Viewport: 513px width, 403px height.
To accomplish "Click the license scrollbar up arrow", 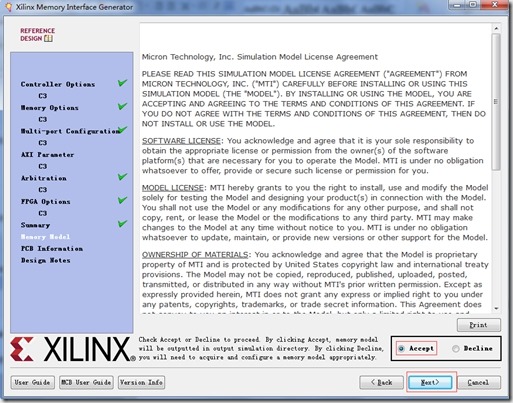I will (x=496, y=28).
